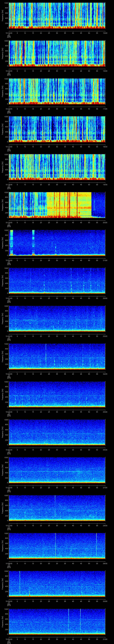
Task: Select the spectrogram panel starting at 10:23:00
Action: tap(57, 356)
